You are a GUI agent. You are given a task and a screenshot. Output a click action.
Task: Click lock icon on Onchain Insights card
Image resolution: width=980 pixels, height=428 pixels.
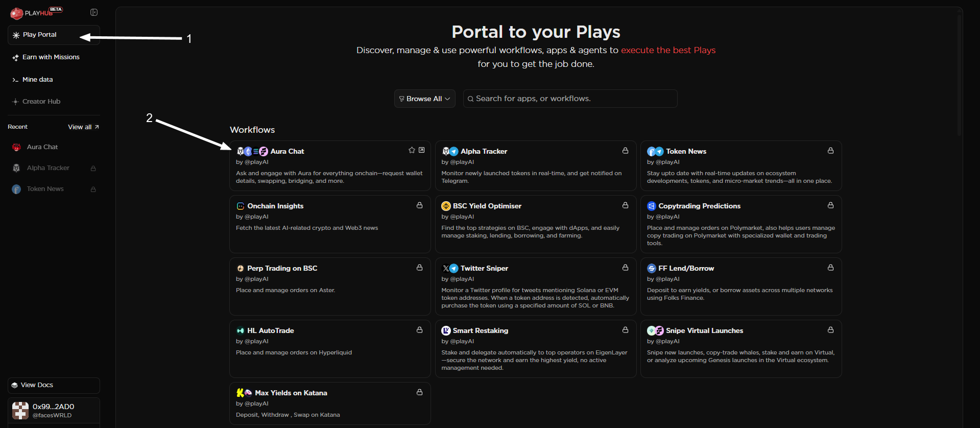click(x=420, y=205)
